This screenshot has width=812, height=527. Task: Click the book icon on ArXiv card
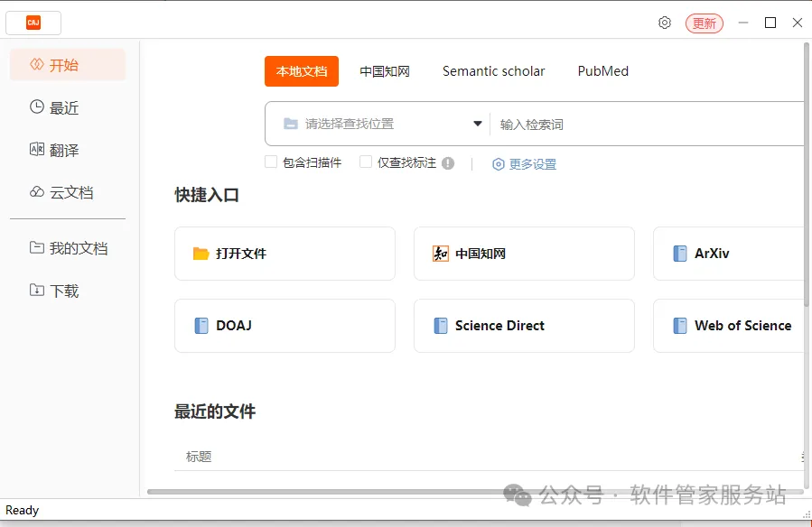(679, 254)
